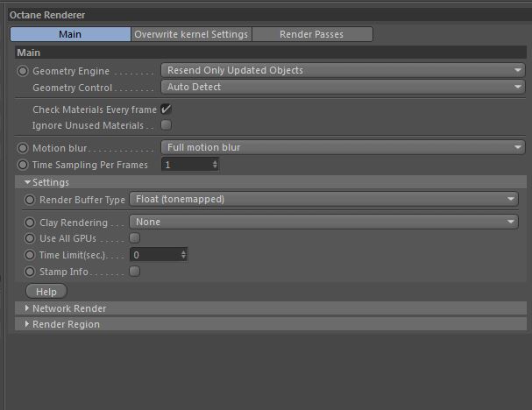Open the Overwrite kernel Settings tab
Screen dimensions: 532x410
191,34
